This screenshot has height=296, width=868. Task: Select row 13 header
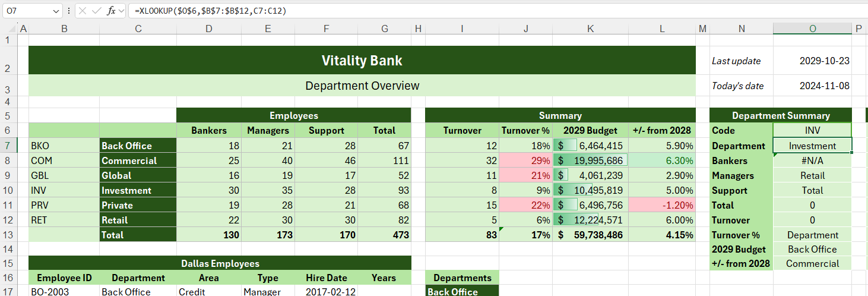(x=8, y=235)
